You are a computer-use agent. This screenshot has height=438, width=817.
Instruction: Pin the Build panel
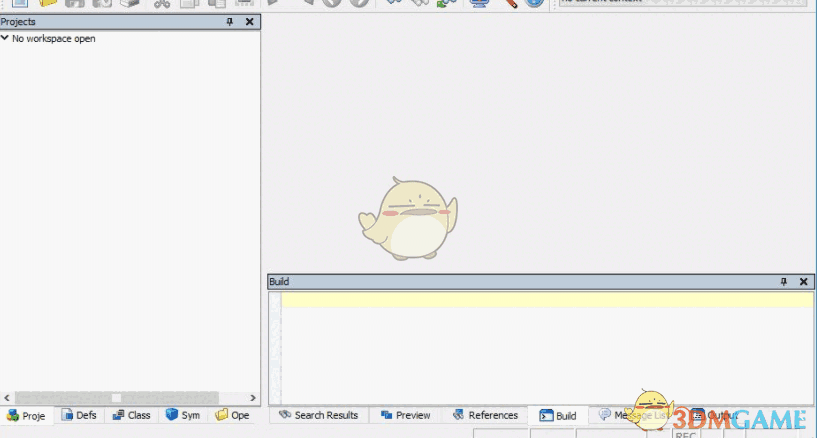(784, 282)
